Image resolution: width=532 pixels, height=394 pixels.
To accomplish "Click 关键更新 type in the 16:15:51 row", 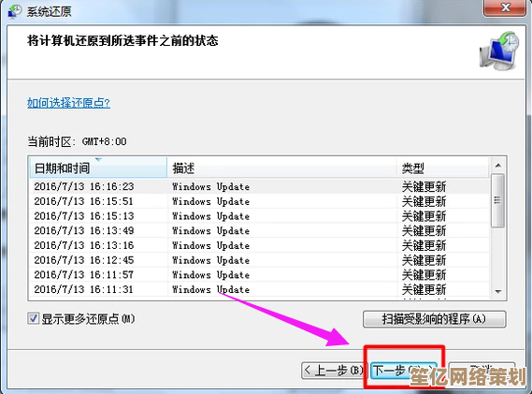I will pyautogui.click(x=424, y=201).
